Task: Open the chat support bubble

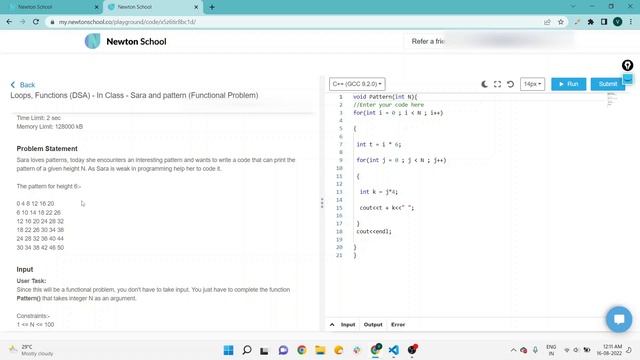Action: pos(619,319)
